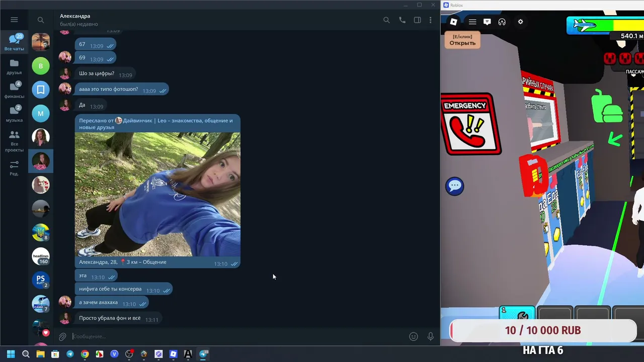Open the forwarded selfie photo

click(x=157, y=195)
